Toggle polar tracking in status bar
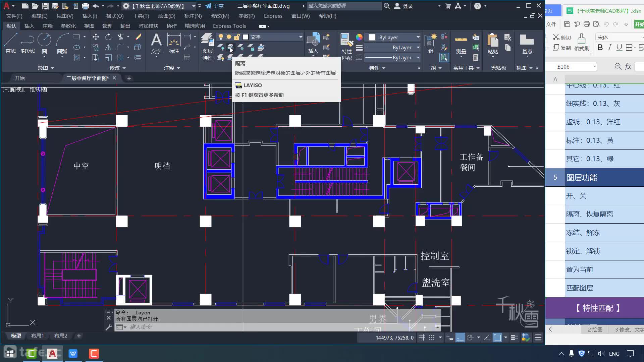 click(x=470, y=338)
